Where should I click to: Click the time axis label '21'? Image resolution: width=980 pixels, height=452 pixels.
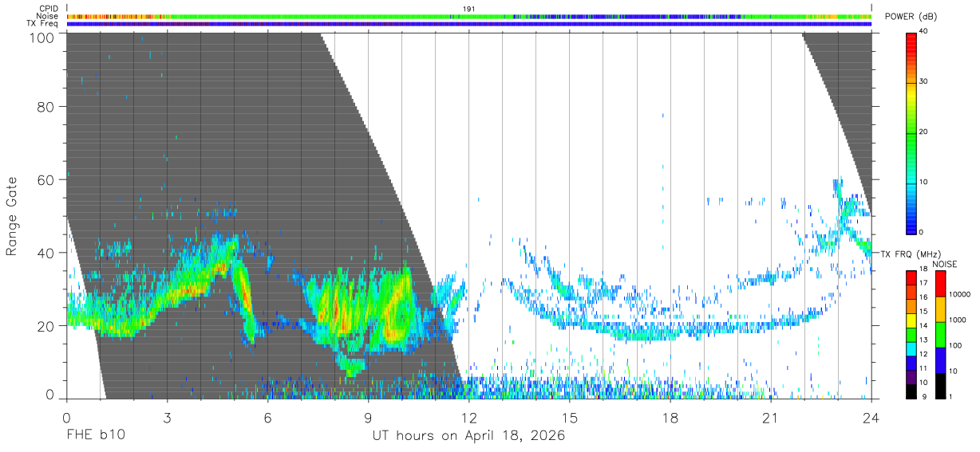point(770,417)
